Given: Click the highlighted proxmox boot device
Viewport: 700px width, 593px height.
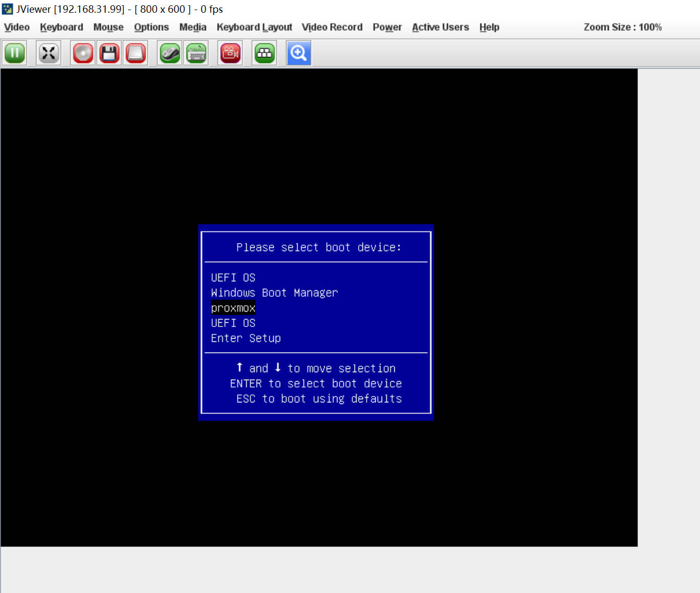Looking at the screenshot, I should tap(233, 308).
